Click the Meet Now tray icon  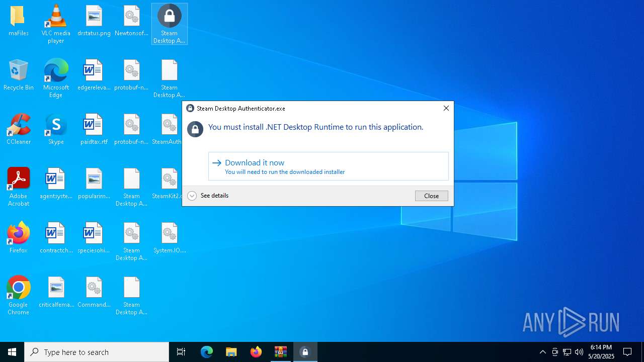tap(555, 352)
